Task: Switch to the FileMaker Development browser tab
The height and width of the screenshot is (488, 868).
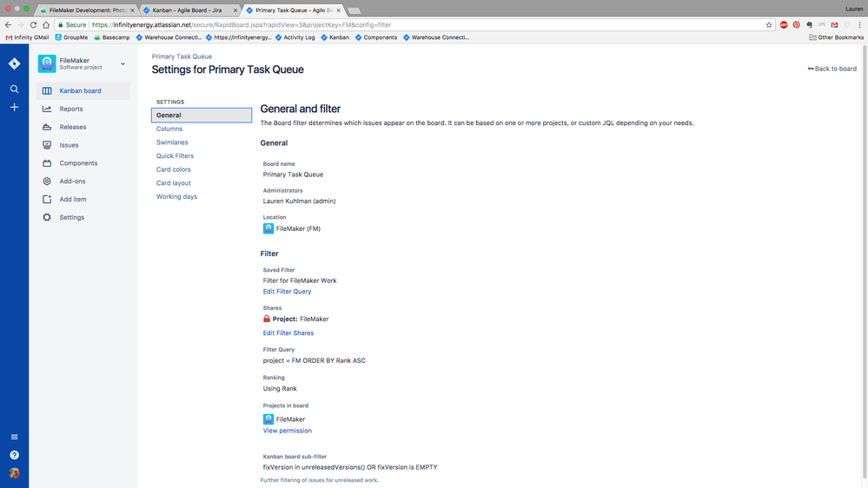Action: [x=88, y=10]
